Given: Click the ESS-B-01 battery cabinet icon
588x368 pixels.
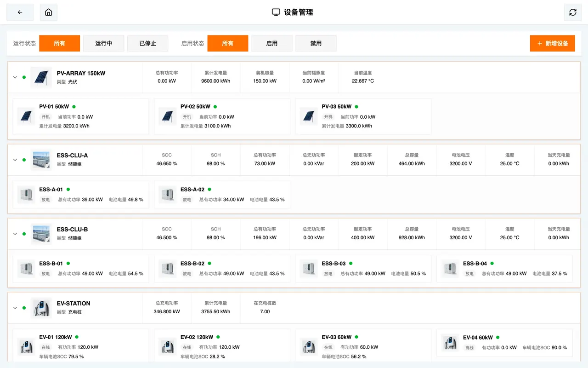Looking at the screenshot, I should tap(26, 269).
